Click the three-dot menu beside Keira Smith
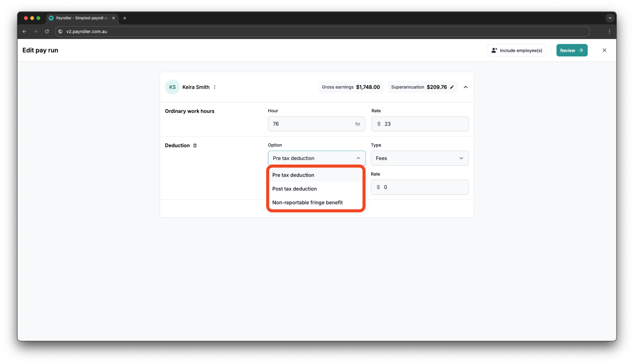 (215, 87)
